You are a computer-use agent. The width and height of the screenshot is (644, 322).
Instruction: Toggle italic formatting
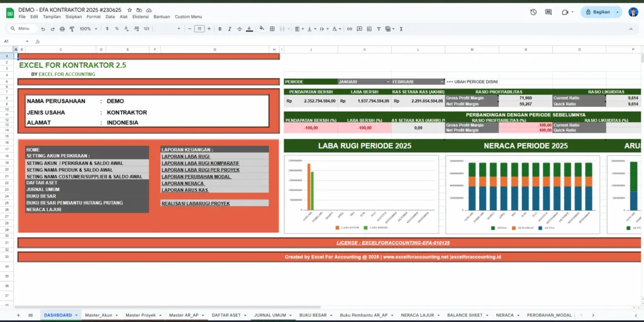tap(229, 29)
